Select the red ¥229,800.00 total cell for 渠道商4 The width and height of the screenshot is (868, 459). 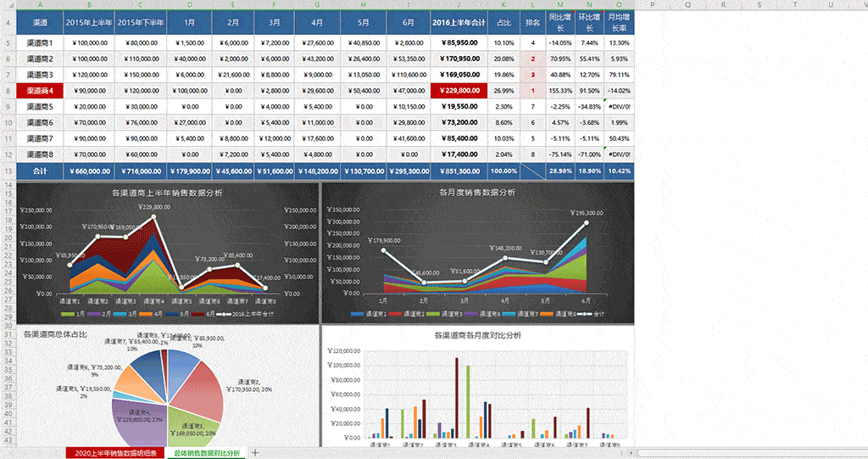click(x=459, y=91)
